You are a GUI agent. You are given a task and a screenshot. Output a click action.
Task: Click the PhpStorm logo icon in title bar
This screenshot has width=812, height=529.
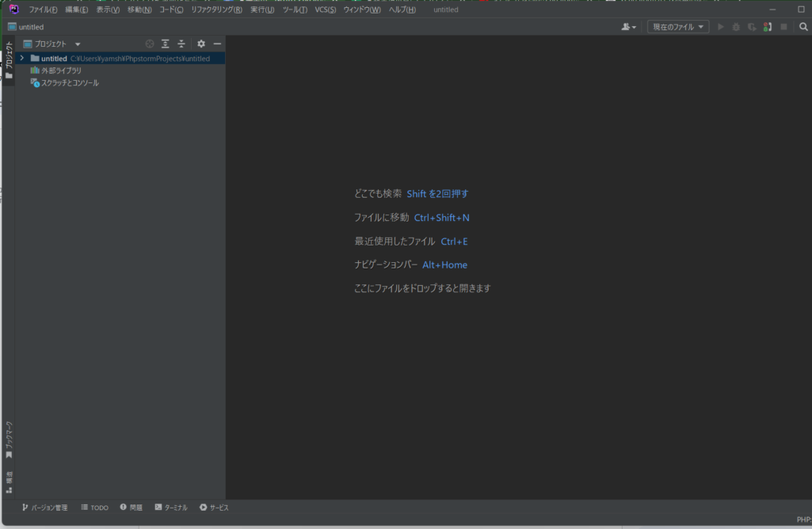(x=14, y=10)
